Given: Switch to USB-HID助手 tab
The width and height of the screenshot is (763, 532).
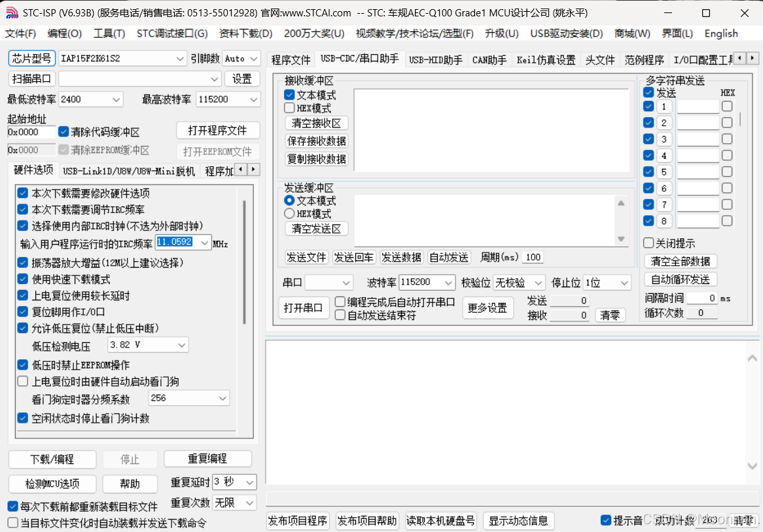Looking at the screenshot, I should pos(436,60).
